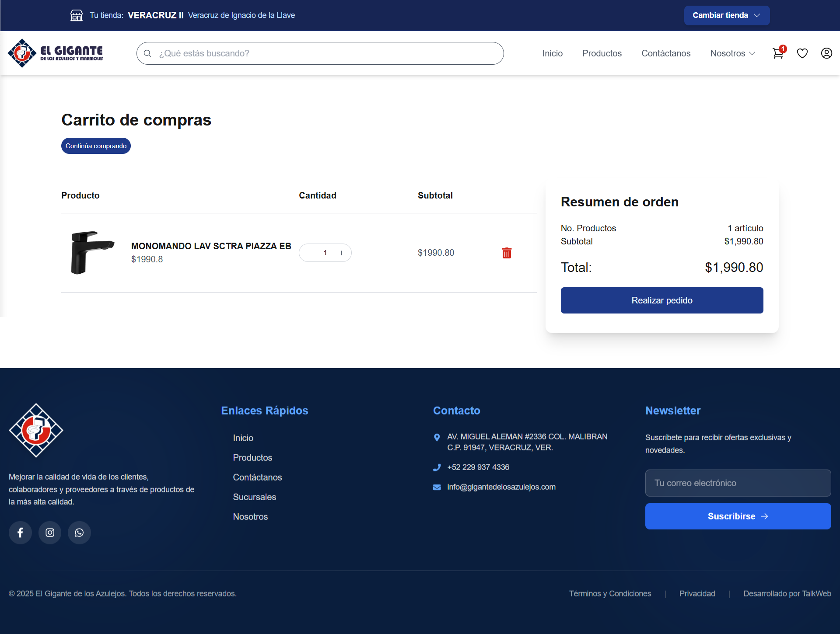The height and width of the screenshot is (634, 840).
Task: Open the Términos y Condiciones link
Action: point(610,593)
